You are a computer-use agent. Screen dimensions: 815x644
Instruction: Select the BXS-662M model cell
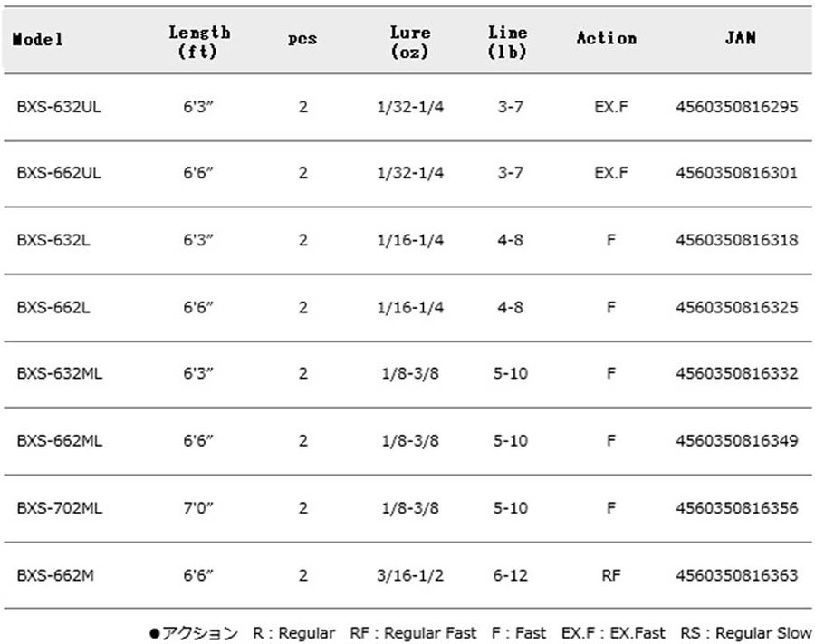pyautogui.click(x=55, y=575)
